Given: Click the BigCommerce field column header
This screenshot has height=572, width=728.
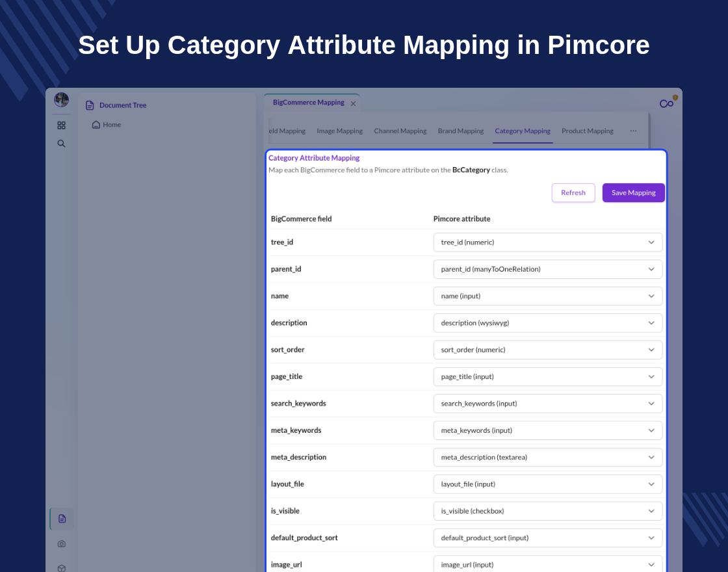Looking at the screenshot, I should [302, 218].
